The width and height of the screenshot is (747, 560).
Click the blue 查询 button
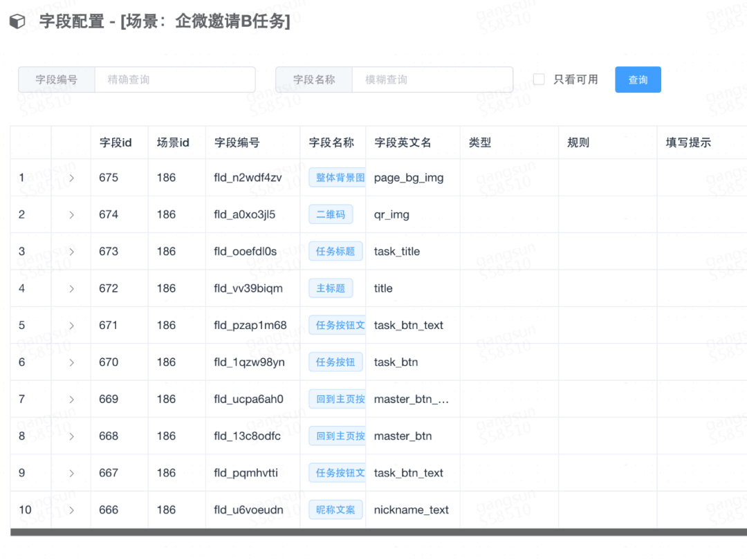[638, 80]
